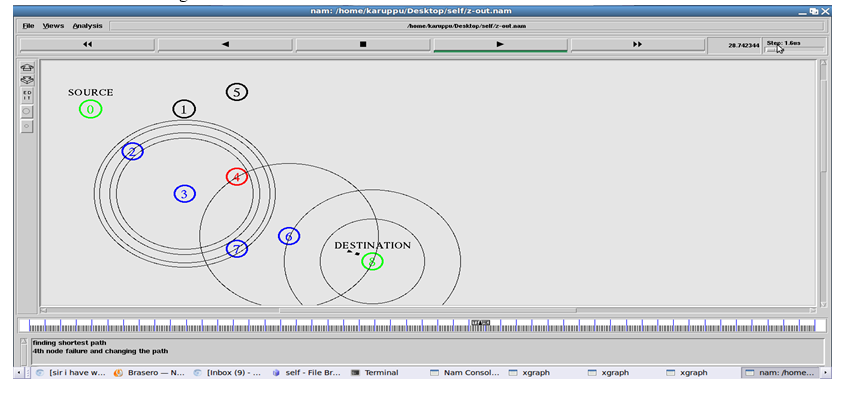
Task: Activate the EDIT mode tool
Action: tap(27, 95)
